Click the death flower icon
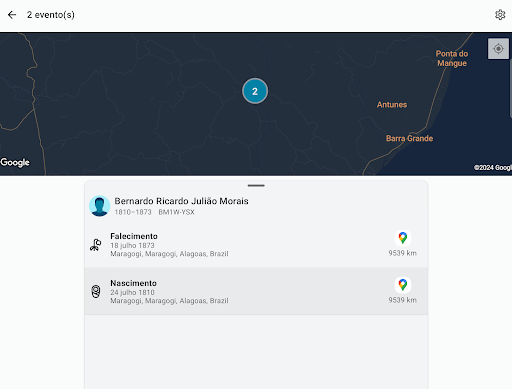The image size is (512, 389). click(96, 245)
